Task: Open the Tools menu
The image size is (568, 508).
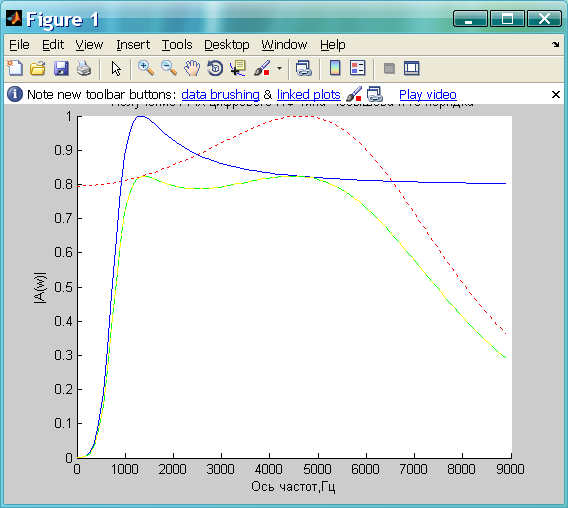Action: click(x=177, y=45)
